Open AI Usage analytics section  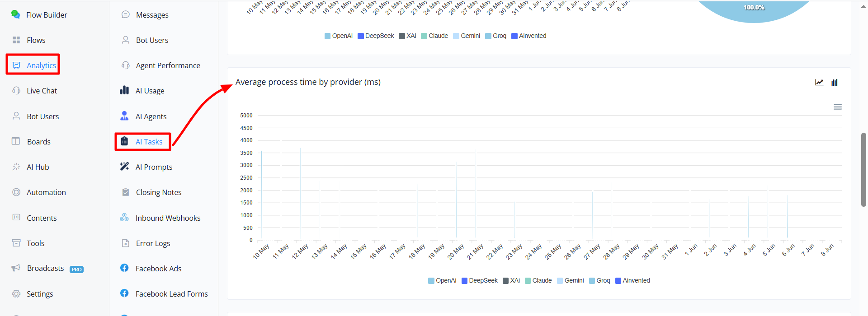(x=142, y=91)
